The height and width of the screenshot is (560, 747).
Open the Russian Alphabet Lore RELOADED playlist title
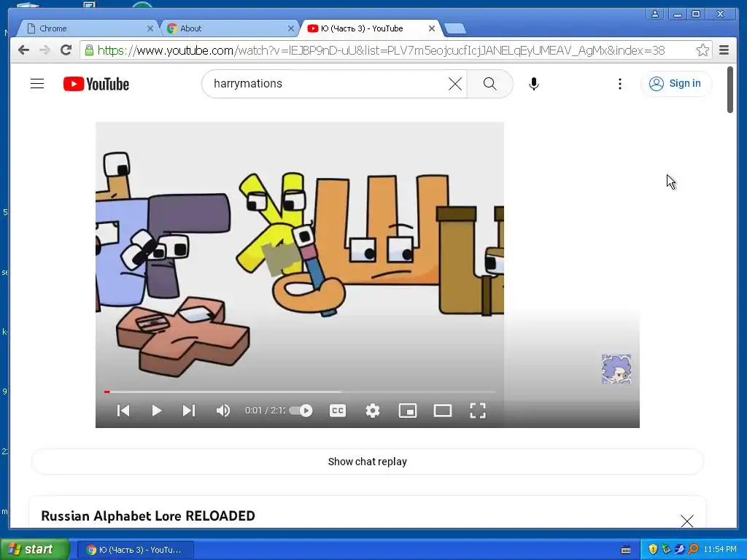click(x=148, y=516)
